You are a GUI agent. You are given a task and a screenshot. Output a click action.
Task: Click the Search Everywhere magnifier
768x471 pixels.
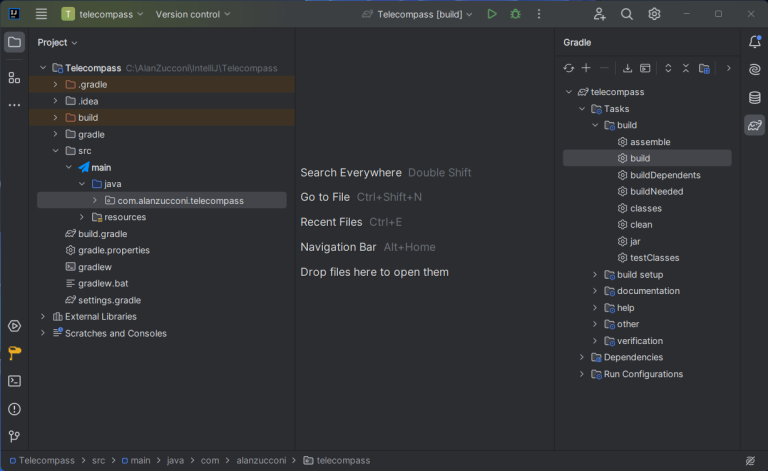pos(627,14)
